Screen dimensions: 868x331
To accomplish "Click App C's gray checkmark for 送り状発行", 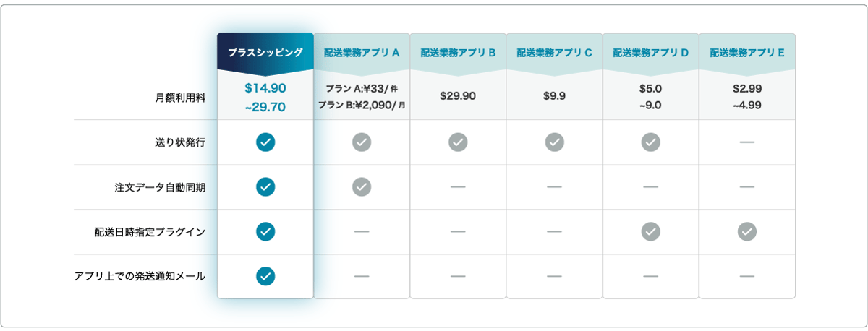I will (x=555, y=142).
